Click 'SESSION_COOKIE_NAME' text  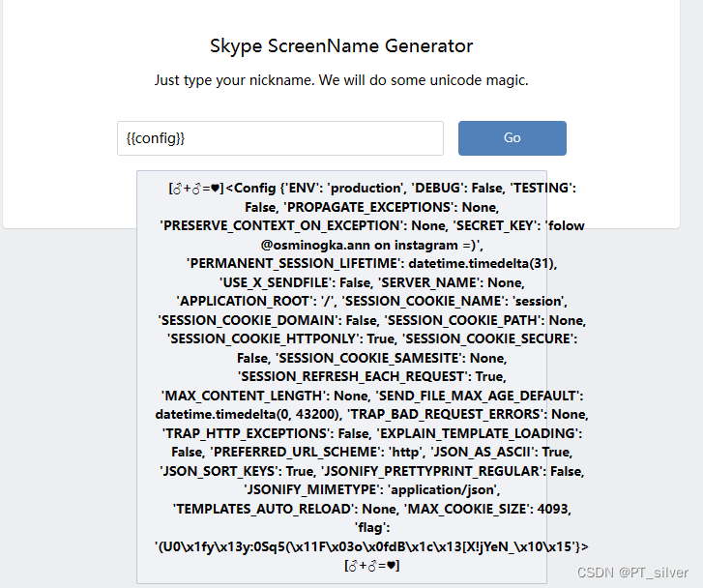point(425,301)
